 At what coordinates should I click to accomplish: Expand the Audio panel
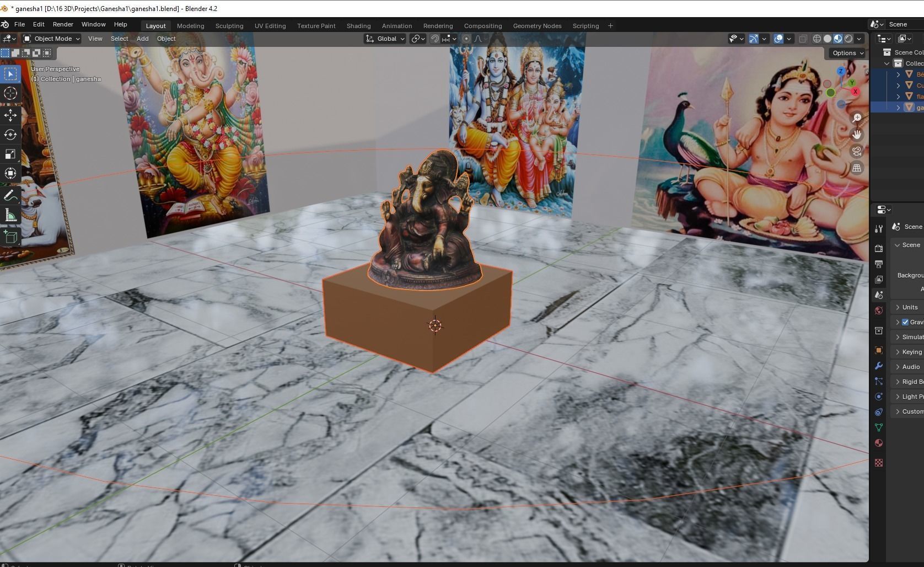[x=907, y=367]
